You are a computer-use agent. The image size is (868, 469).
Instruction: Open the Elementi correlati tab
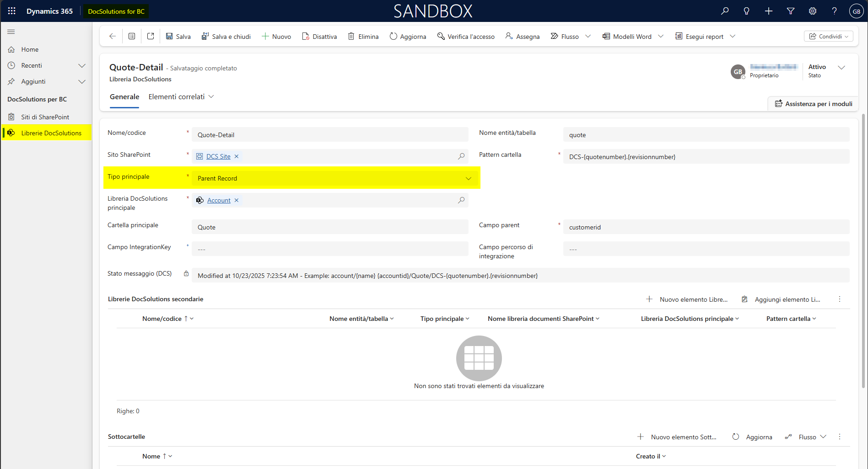pos(181,96)
